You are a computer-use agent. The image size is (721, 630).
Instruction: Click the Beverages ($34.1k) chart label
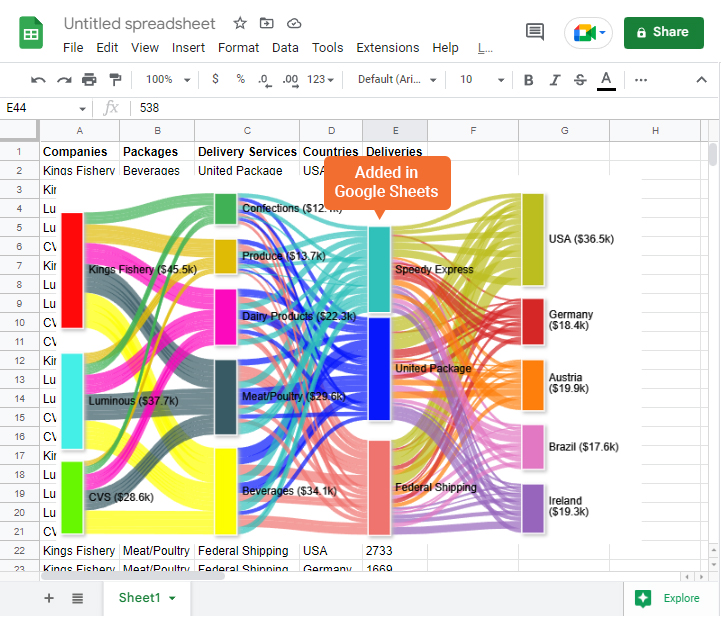coord(289,491)
